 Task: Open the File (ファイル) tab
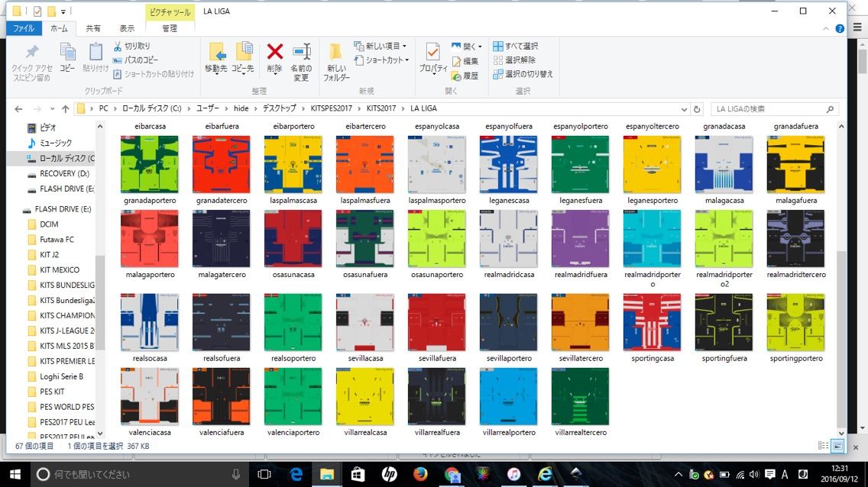coord(23,28)
